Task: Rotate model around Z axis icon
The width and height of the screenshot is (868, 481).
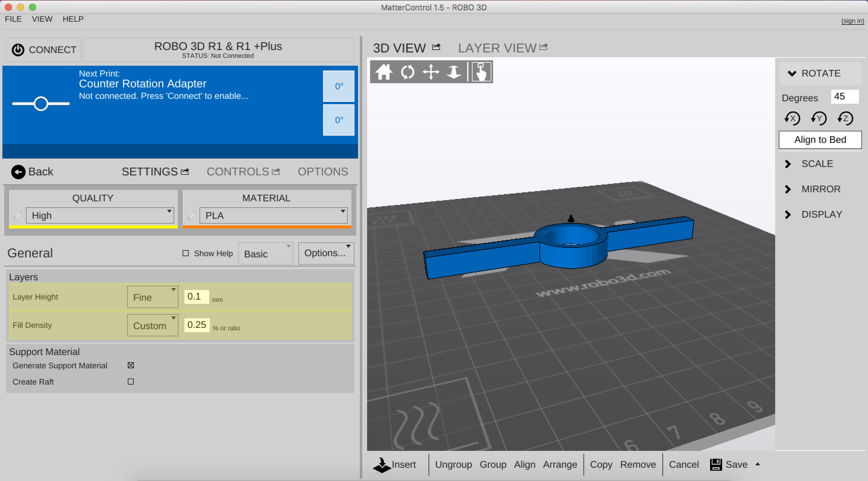Action: coord(845,118)
